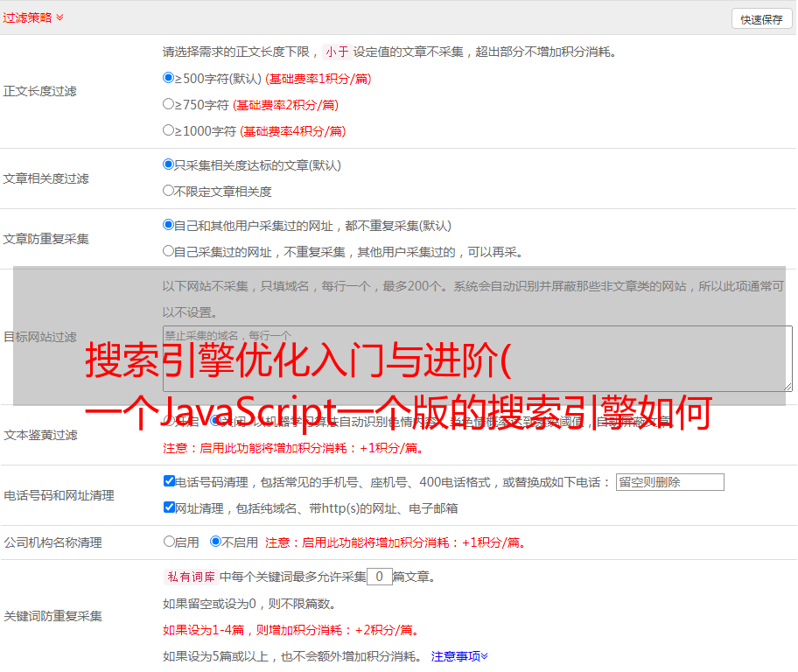This screenshot has height=672, width=798.
Task: Select the ≥500字符 default length option
Action: (x=169, y=78)
